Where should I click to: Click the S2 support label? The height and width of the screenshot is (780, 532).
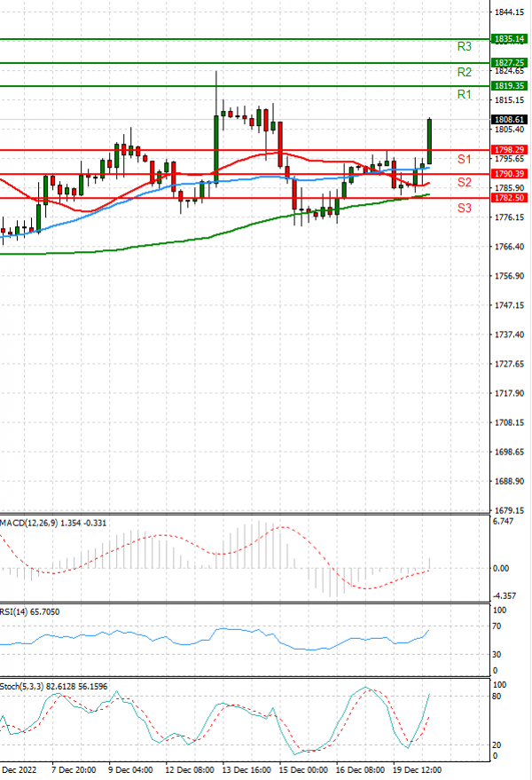point(464,182)
